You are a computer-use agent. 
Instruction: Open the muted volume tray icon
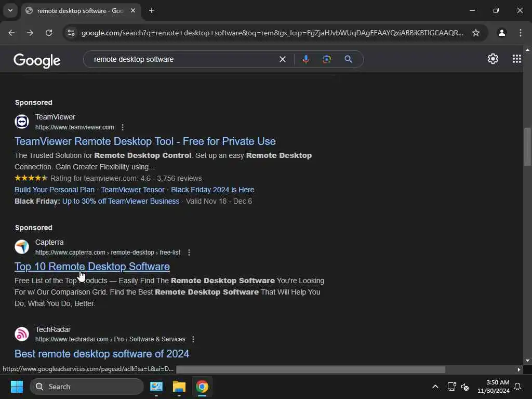pyautogui.click(x=465, y=387)
